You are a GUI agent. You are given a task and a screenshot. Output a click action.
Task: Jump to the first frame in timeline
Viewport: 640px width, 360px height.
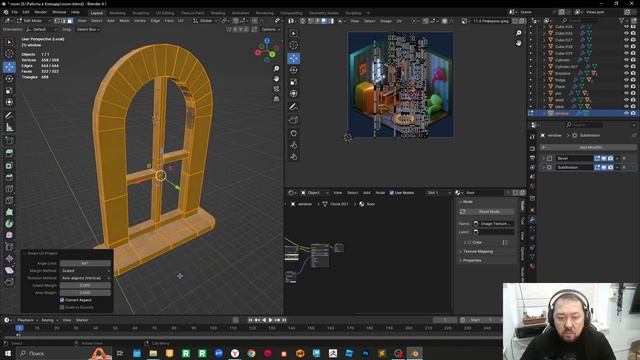point(250,320)
